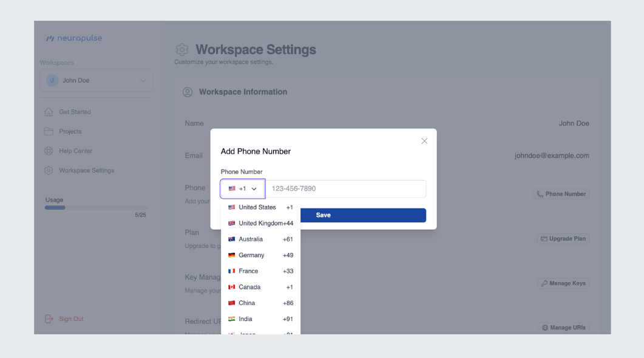This screenshot has height=358, width=644.
Task: Select Germany +49 option
Action: point(260,255)
